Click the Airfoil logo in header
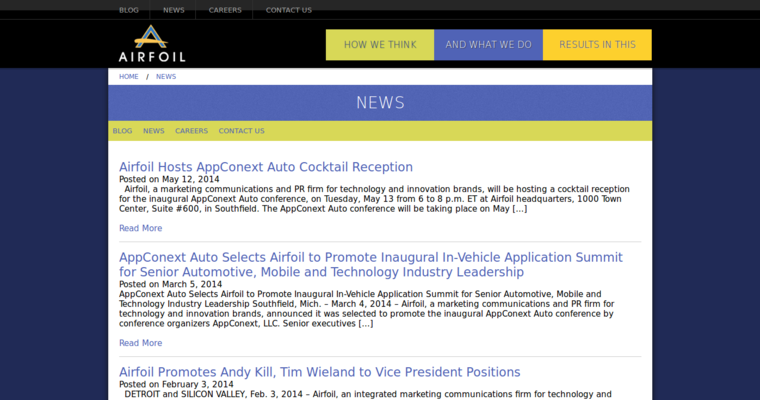760x400 pixels. 152,44
